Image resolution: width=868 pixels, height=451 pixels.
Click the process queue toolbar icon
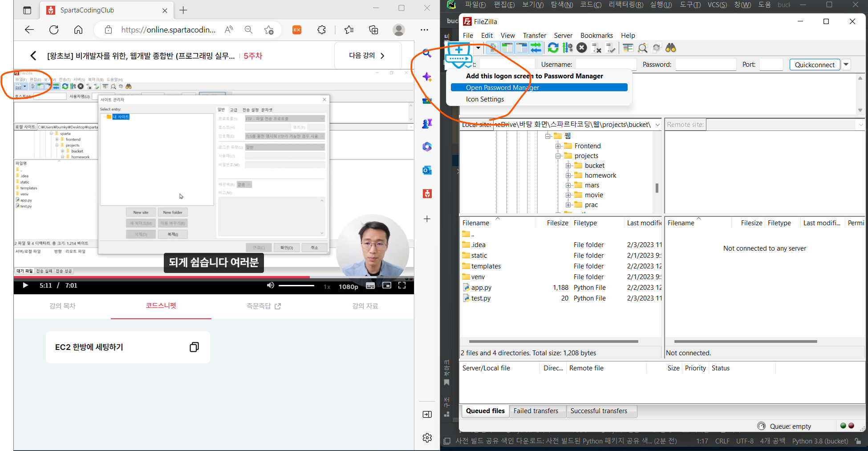click(568, 48)
